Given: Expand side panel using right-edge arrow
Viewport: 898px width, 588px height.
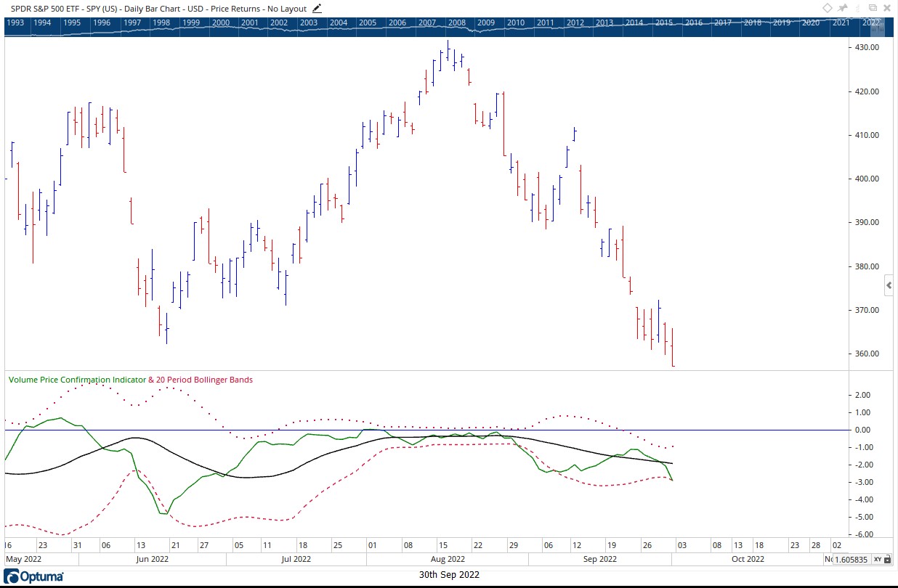Looking at the screenshot, I should coord(890,287).
